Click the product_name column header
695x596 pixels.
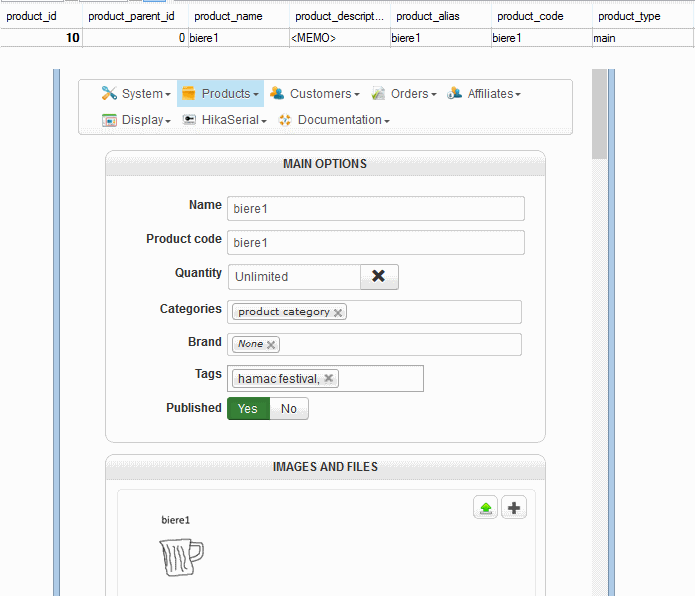pyautogui.click(x=239, y=16)
